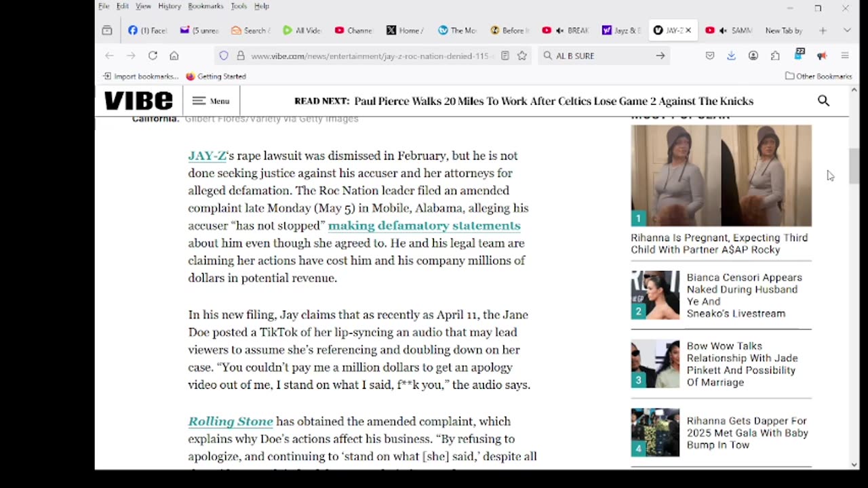The image size is (868, 488).
Task: Click the extension icon with badge number
Action: pyautogui.click(x=800, y=54)
